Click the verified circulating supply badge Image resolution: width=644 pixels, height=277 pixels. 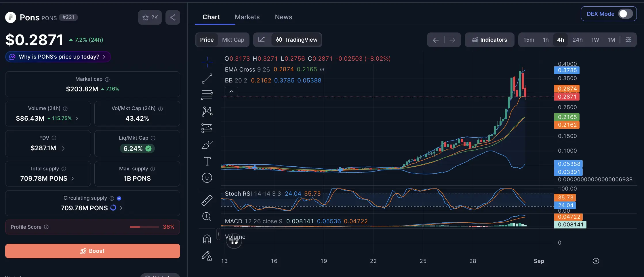(119, 198)
